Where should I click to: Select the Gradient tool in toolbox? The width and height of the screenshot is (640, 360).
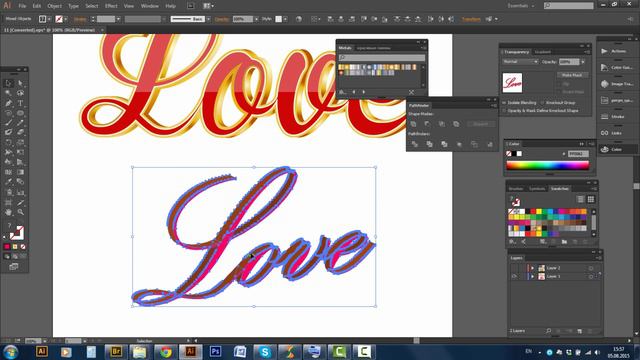coord(20,172)
